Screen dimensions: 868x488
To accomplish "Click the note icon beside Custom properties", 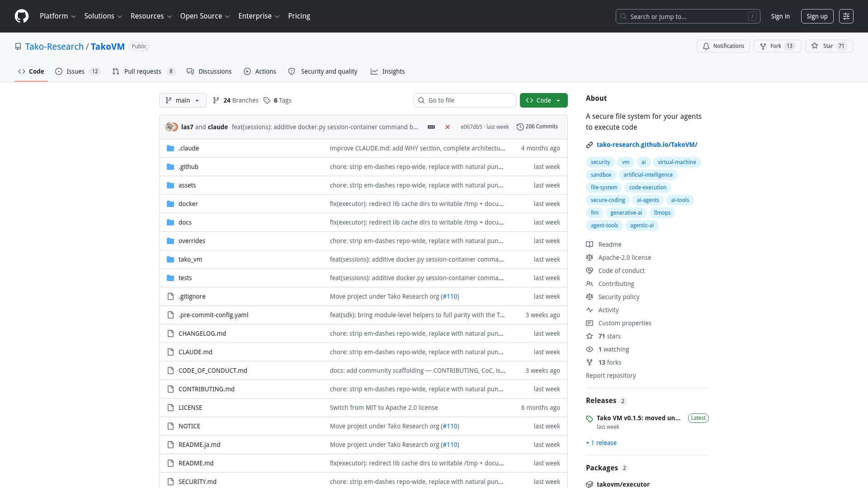I will click(590, 323).
